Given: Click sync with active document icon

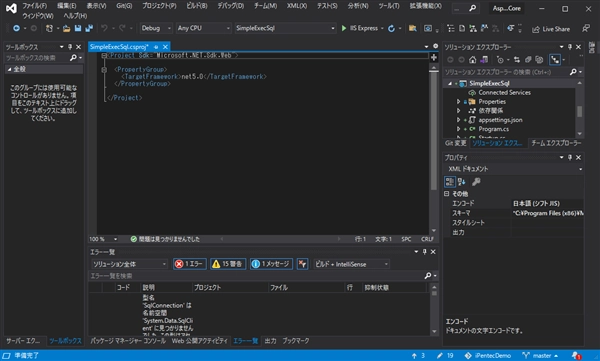Looking at the screenshot, I should [x=517, y=60].
